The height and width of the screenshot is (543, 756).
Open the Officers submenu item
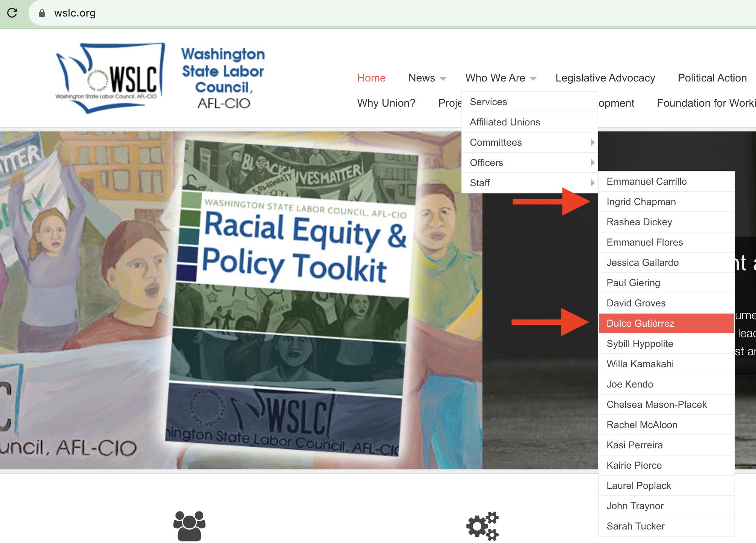click(529, 163)
